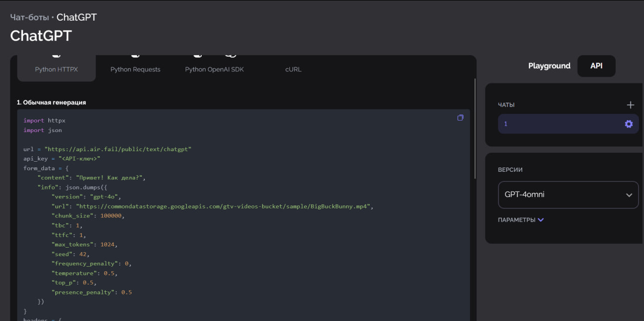Click the vertical scrollbar of code panel
The image size is (644, 321).
(475, 128)
